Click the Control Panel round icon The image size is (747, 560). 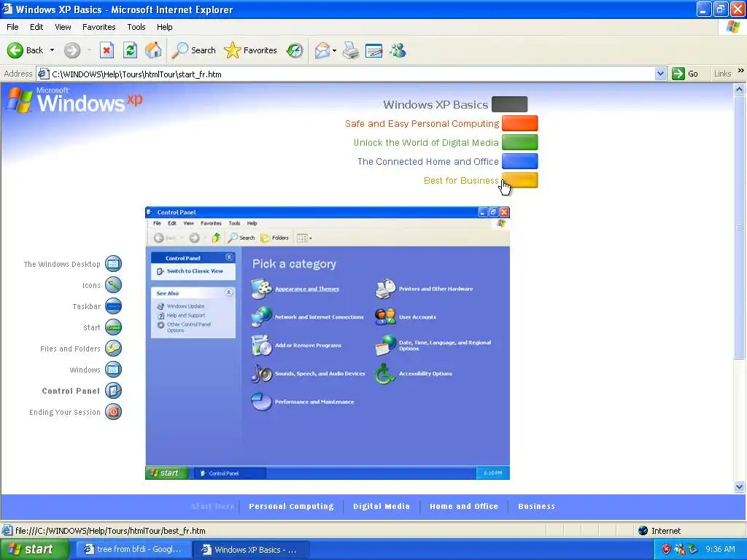click(113, 391)
